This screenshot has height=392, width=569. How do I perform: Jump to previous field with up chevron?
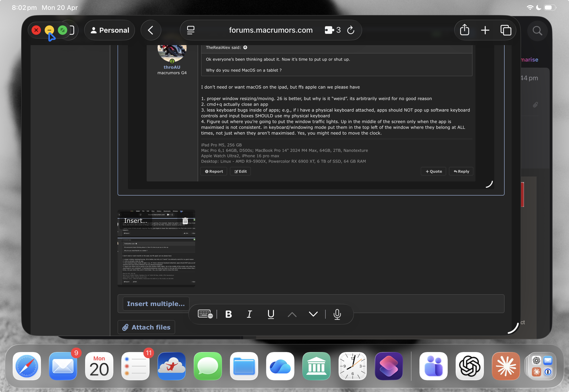pos(292,314)
